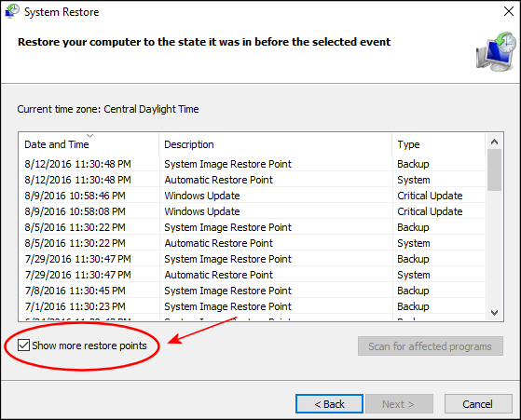Select 8/12/2016 System Image Restore Point
This screenshot has height=420, width=521.
[x=253, y=164]
